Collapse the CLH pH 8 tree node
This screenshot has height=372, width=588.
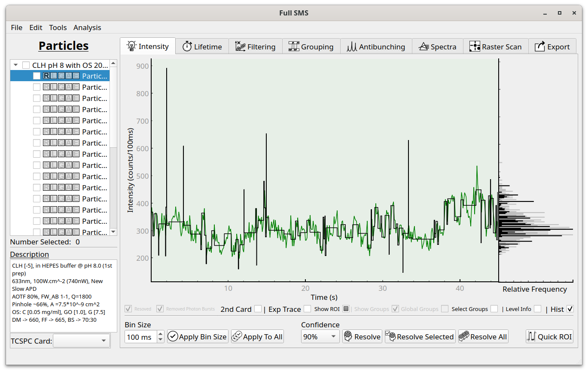click(16, 65)
